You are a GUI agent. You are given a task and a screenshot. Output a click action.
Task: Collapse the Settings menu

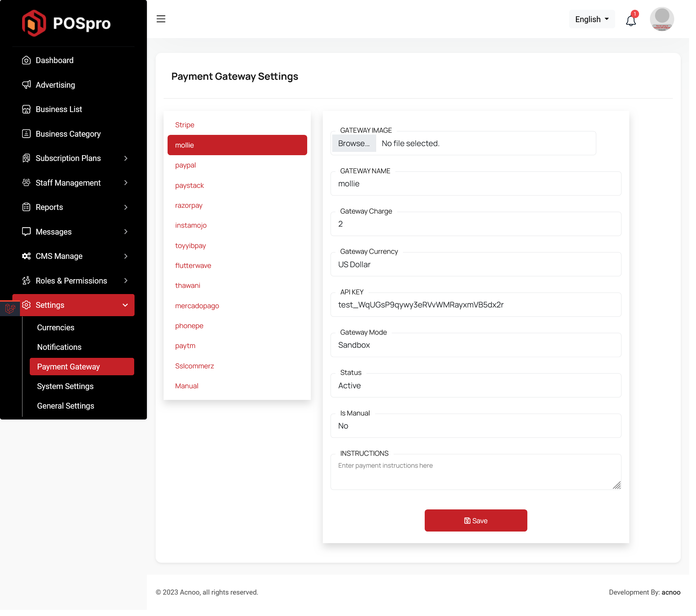point(125,305)
